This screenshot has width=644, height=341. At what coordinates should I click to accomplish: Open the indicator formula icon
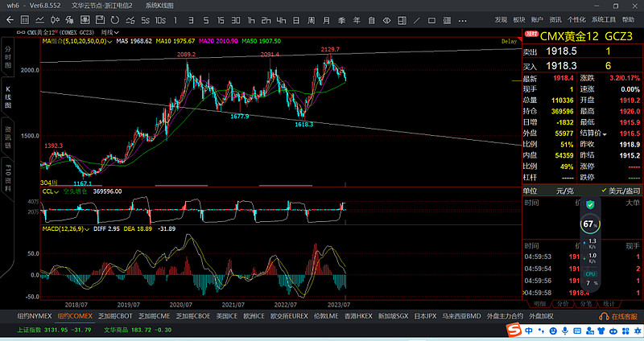point(70,19)
